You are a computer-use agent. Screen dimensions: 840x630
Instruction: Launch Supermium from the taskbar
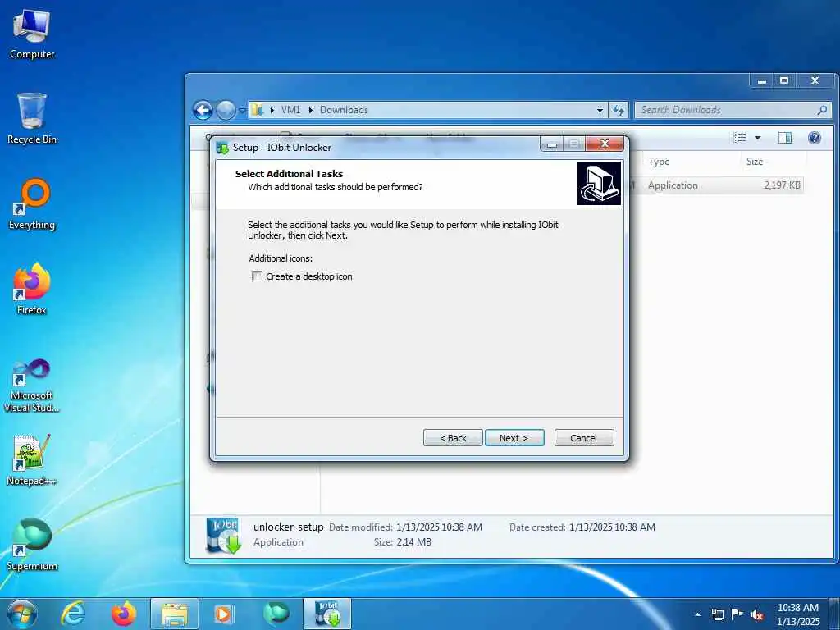pos(276,614)
